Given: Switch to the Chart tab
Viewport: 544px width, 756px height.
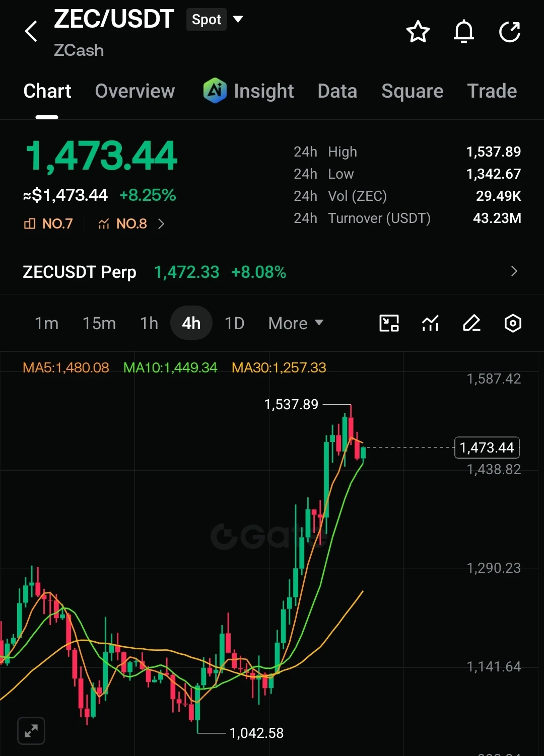Looking at the screenshot, I should tap(47, 91).
